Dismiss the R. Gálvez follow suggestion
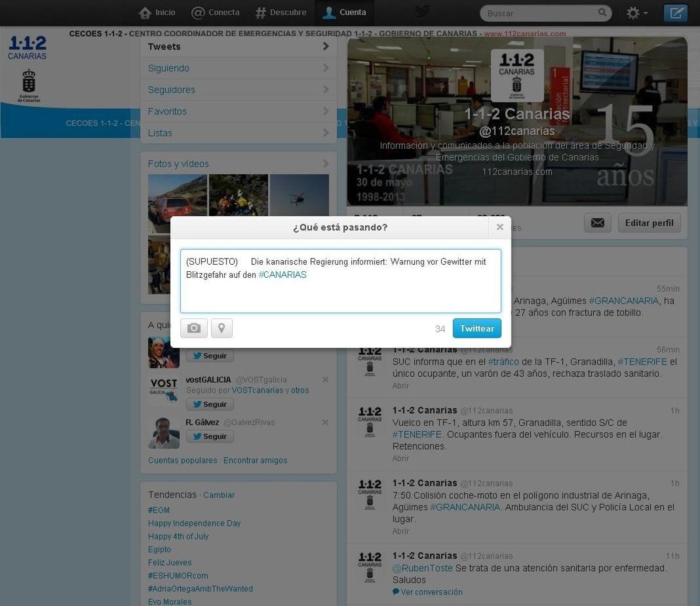 [x=325, y=422]
